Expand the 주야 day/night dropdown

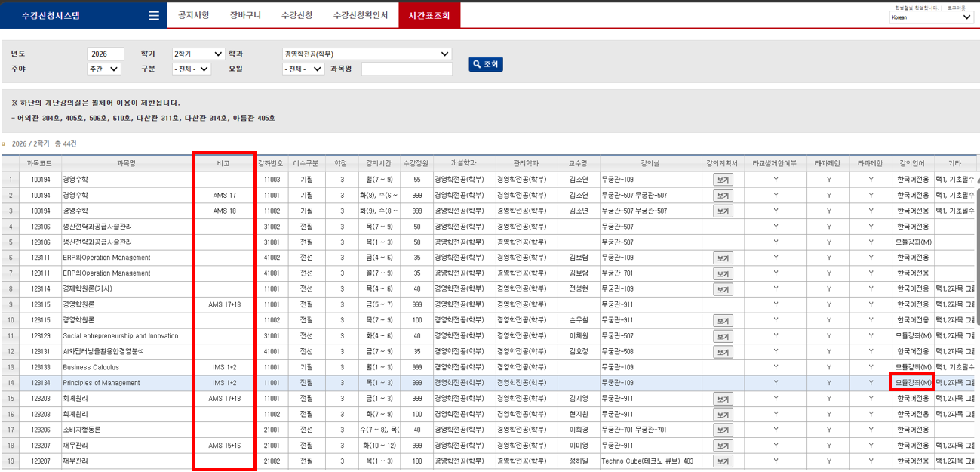click(x=104, y=69)
